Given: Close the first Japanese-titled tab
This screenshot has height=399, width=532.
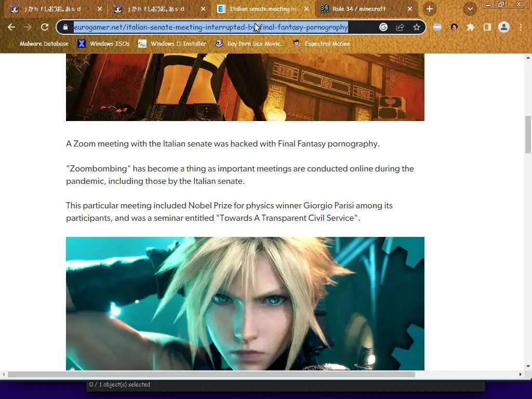Looking at the screenshot, I should point(99,9).
